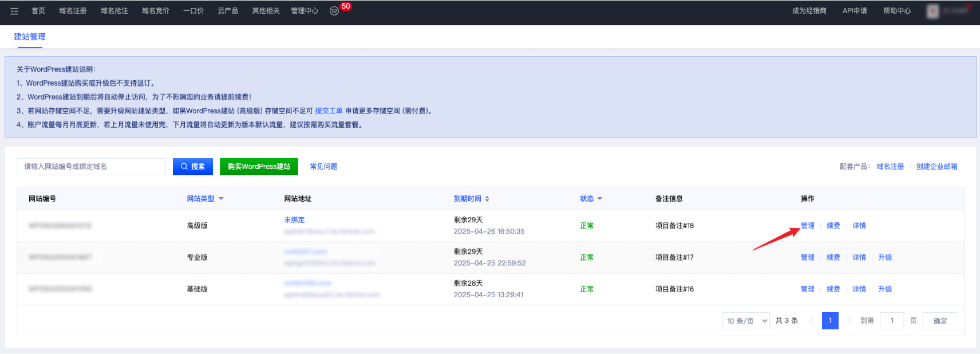
Task: Open 域名抢注 in the top navigation
Action: (114, 11)
